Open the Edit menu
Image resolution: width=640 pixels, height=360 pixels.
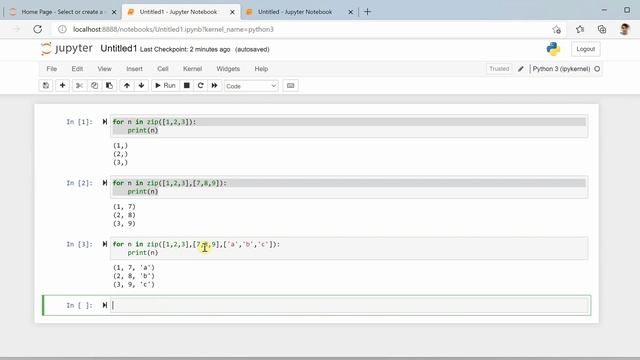[77, 69]
